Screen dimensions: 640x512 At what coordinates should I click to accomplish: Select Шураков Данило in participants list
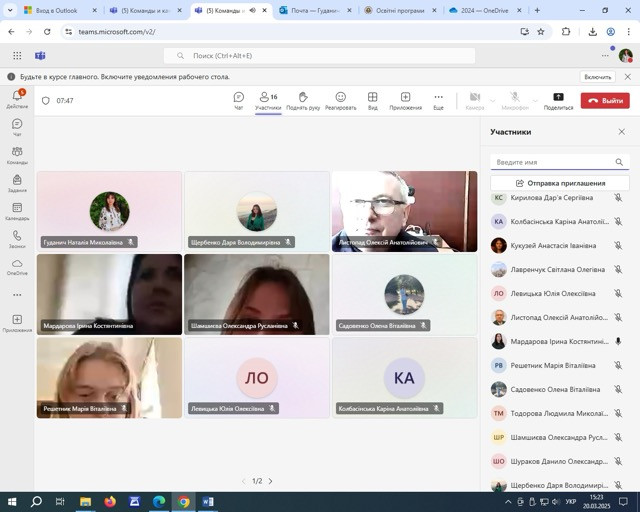click(x=560, y=461)
